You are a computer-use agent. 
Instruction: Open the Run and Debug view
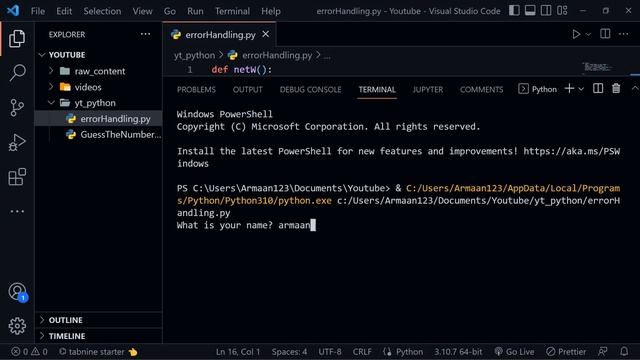tap(17, 142)
